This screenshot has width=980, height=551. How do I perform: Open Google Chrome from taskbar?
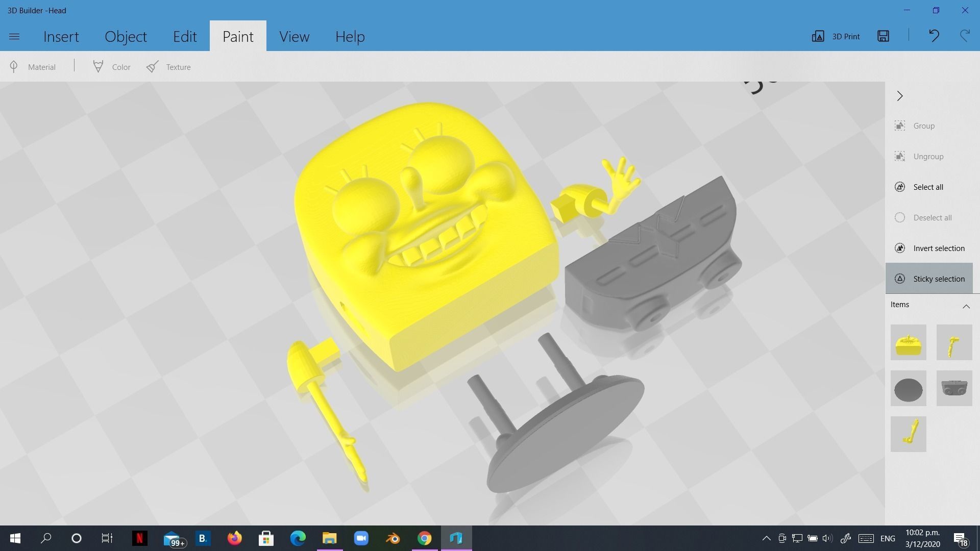(425, 538)
